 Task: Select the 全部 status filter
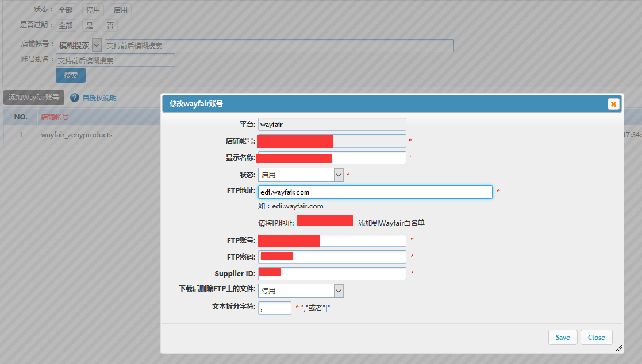[65, 10]
